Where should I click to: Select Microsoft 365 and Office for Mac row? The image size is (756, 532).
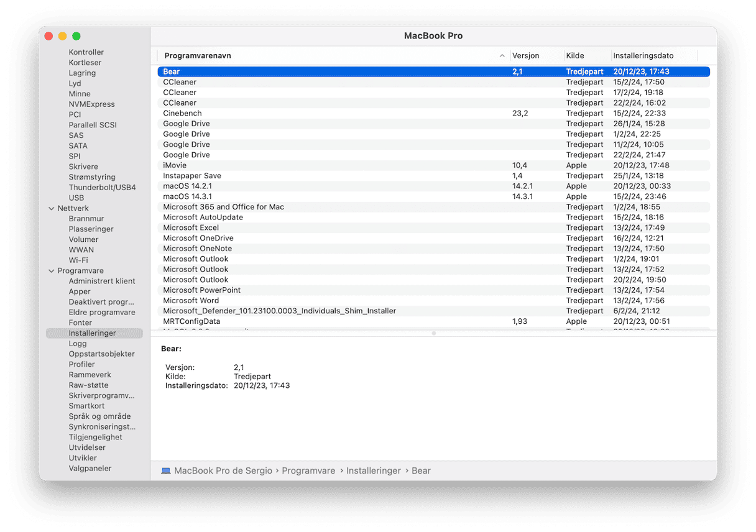pos(433,207)
